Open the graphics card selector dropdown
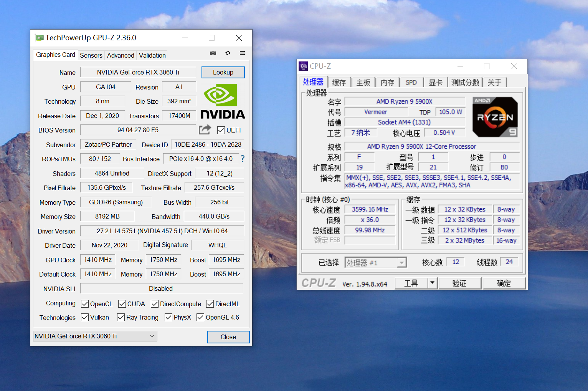This screenshot has height=391, width=588. point(152,336)
